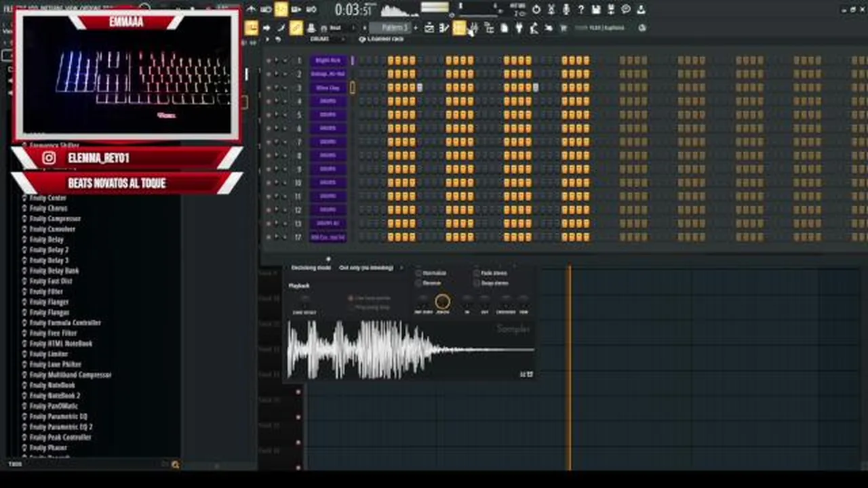Click the orange playlist playhead line
Viewport: 868px width, 488px height.
[570, 367]
